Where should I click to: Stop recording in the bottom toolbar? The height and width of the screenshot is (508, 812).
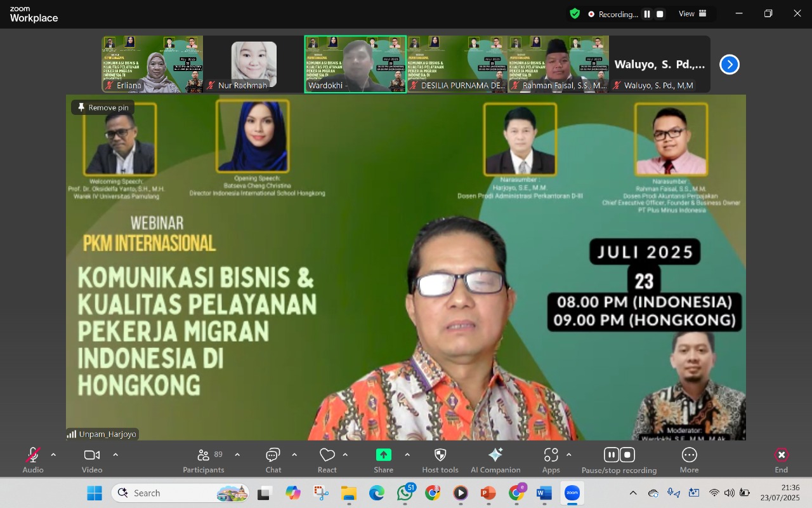627,455
